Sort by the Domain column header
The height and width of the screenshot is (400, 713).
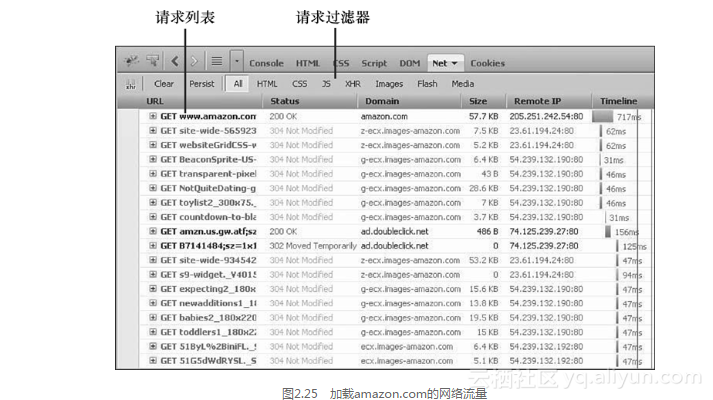(382, 101)
